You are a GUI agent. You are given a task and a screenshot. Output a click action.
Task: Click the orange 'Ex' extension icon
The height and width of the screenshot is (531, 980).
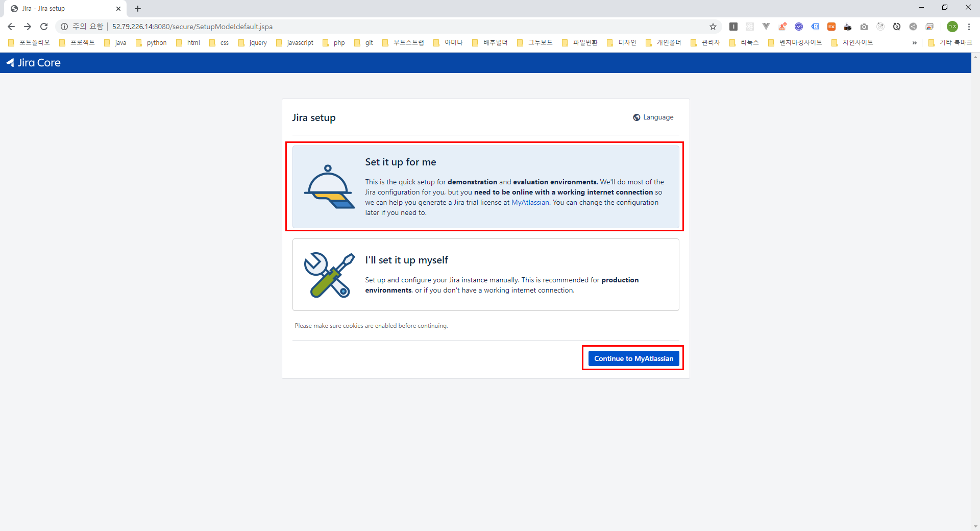[831, 27]
